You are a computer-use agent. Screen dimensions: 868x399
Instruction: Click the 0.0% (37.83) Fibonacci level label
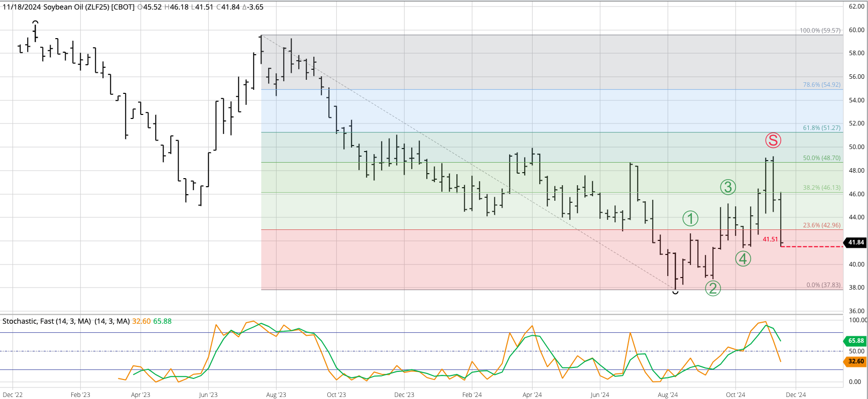click(x=823, y=285)
